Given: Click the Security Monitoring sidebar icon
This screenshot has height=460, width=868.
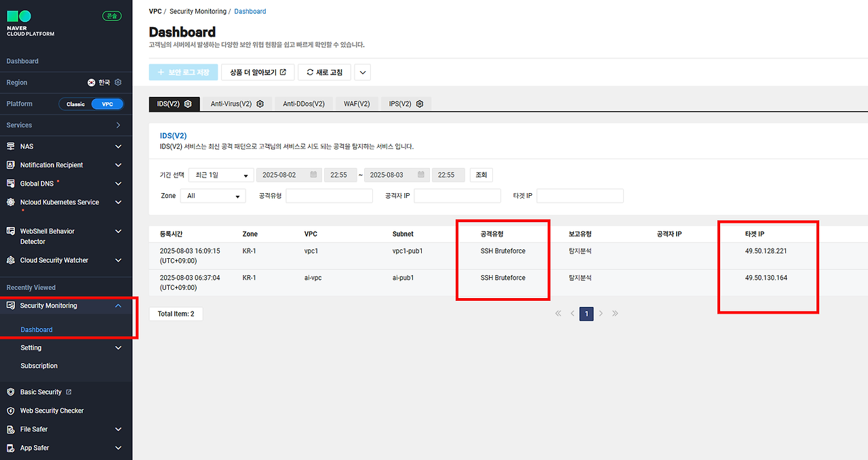Looking at the screenshot, I should pos(10,306).
